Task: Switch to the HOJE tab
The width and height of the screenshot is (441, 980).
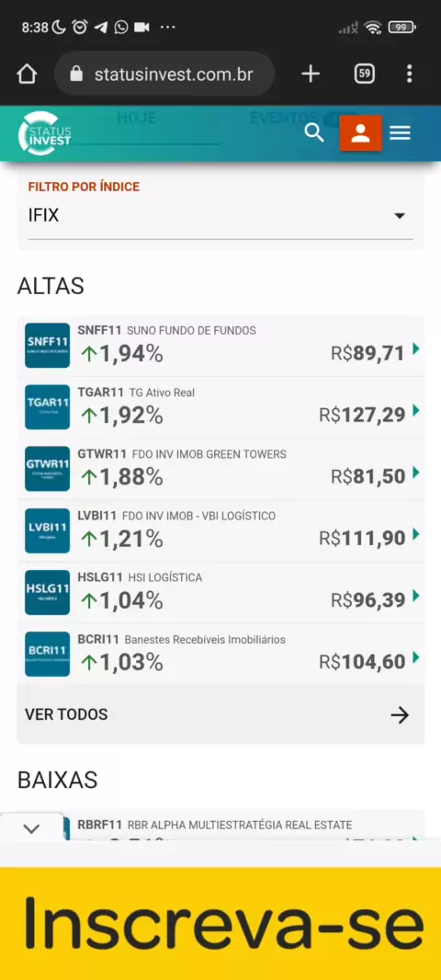Action: coord(136,118)
